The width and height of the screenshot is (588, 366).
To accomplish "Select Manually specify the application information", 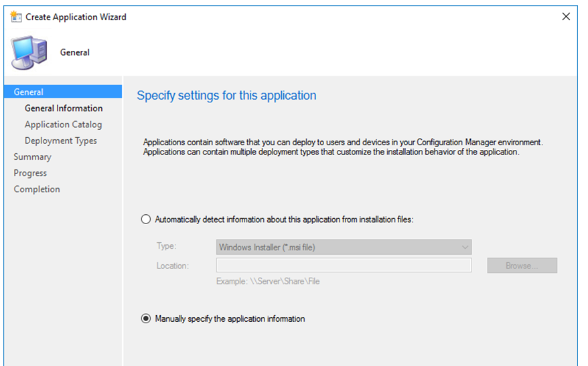I will 146,318.
